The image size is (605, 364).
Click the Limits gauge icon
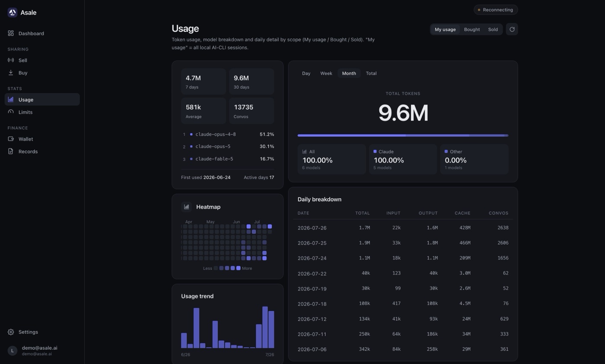coord(11,112)
